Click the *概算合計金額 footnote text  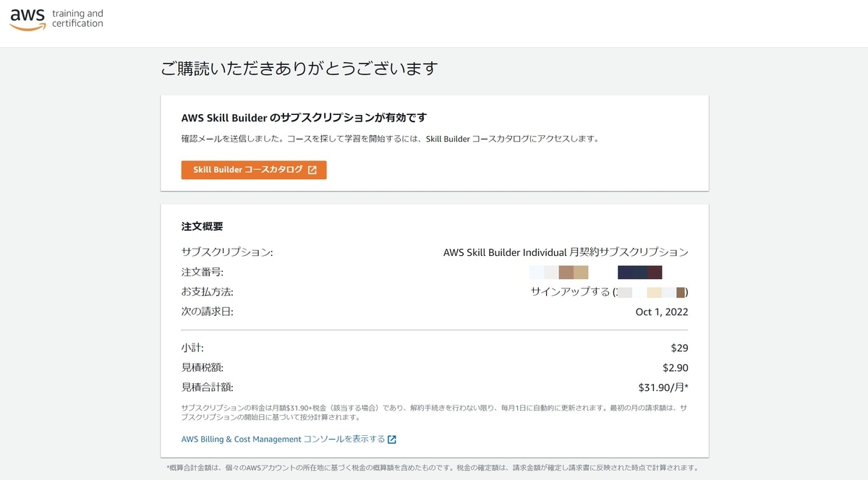pos(432,468)
